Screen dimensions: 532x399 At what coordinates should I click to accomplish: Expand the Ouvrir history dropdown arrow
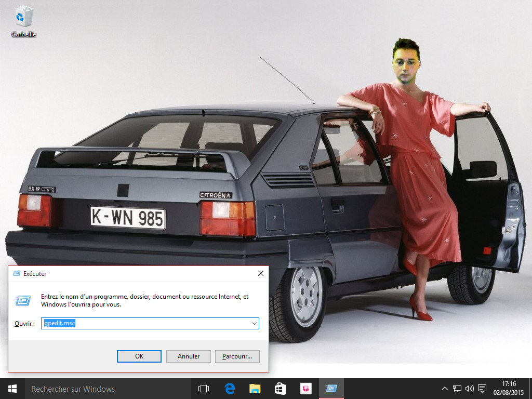254,323
